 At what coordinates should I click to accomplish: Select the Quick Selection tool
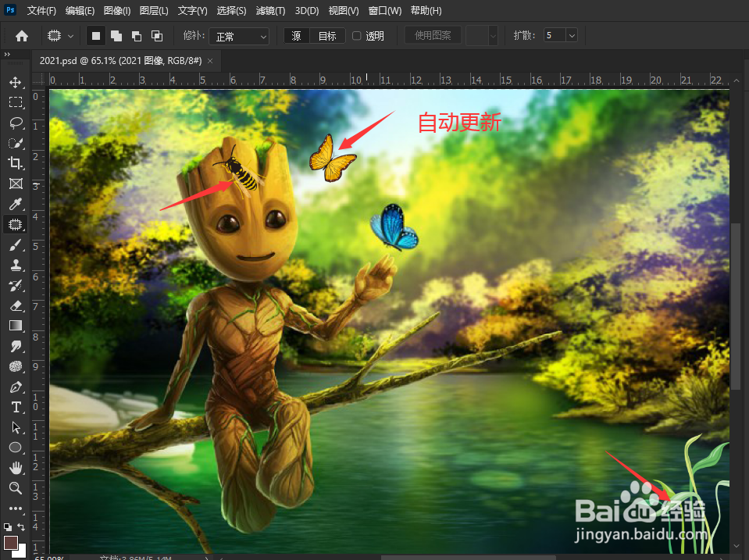tap(16, 143)
